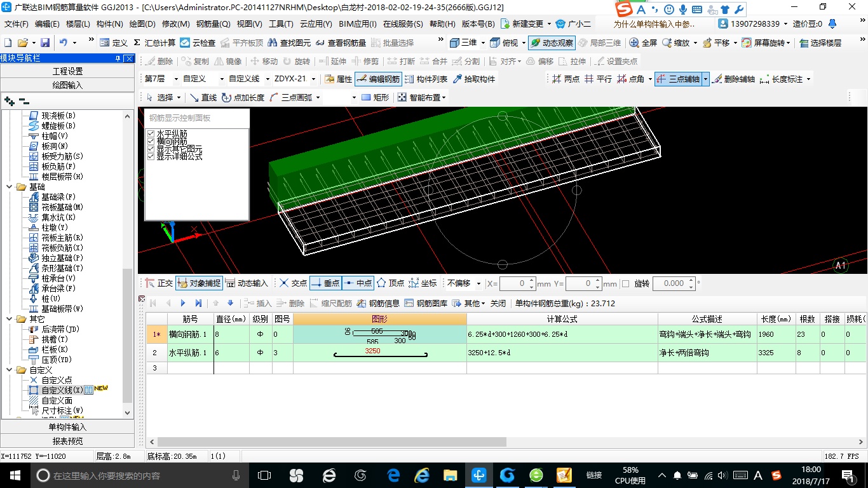Collapse the 基础 tree folder
Image resolution: width=868 pixels, height=488 pixels.
[x=10, y=187]
